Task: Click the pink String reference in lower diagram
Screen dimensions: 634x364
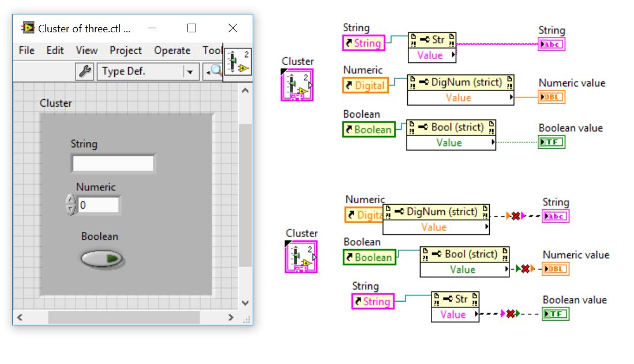Action: tap(373, 301)
